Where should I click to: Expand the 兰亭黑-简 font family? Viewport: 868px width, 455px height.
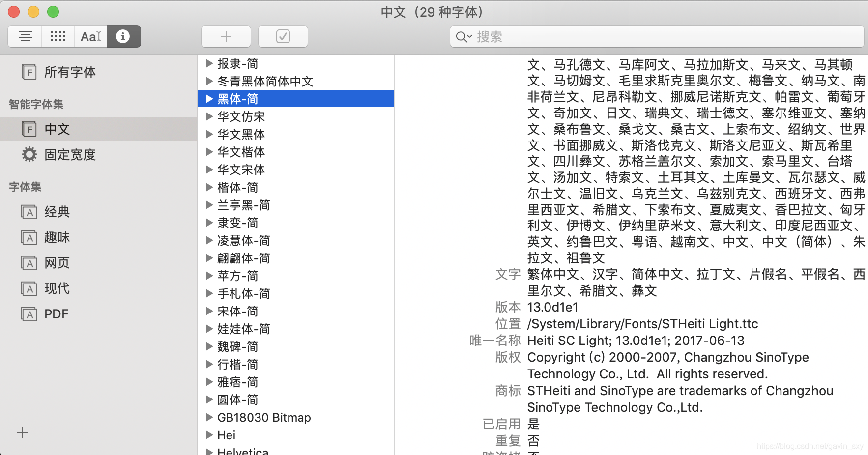[209, 205]
